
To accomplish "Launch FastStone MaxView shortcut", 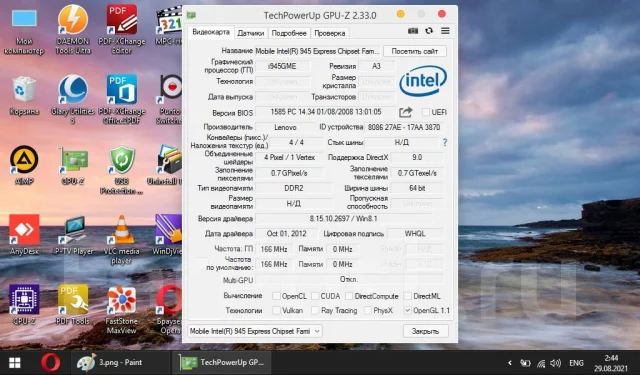I will [122, 309].
